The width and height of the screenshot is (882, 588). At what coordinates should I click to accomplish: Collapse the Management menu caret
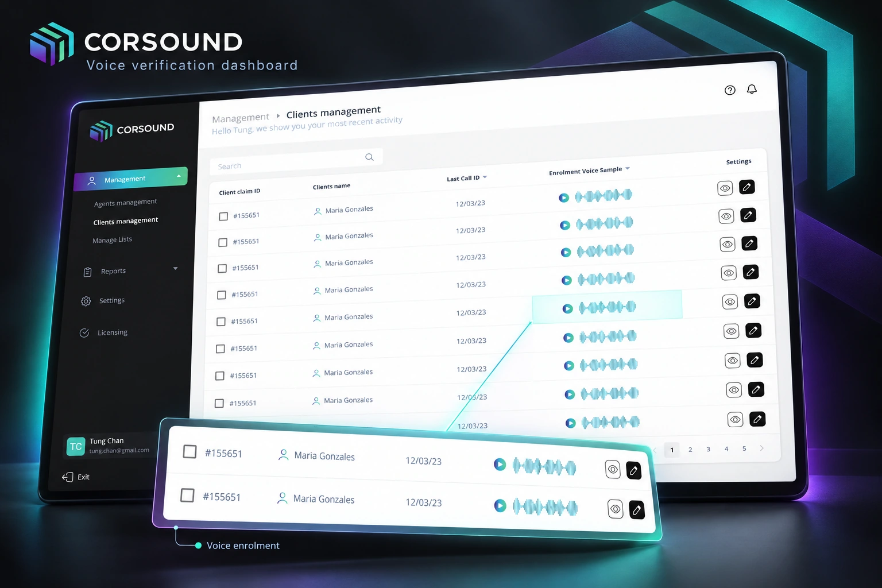[179, 176]
